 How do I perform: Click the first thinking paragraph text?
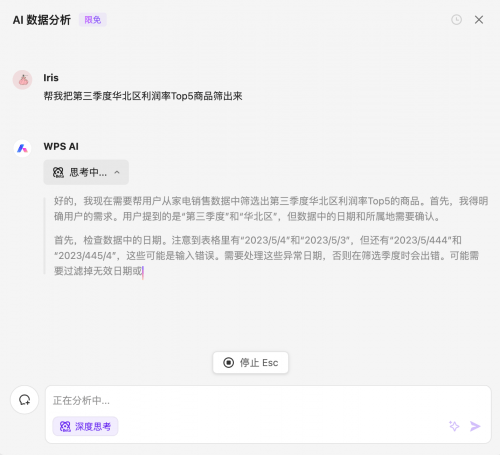(271, 209)
